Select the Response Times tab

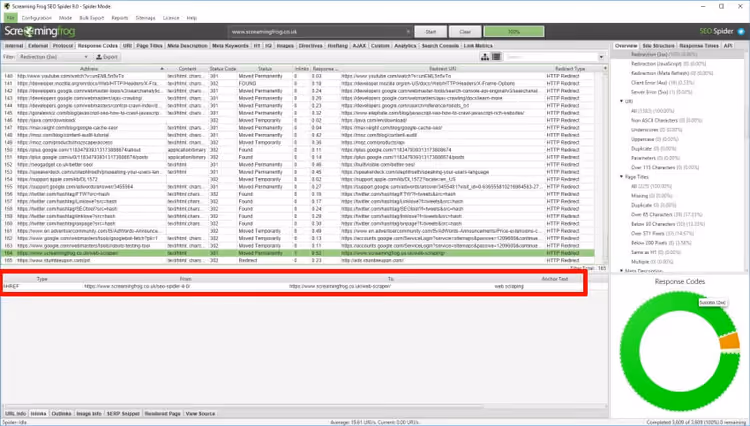pyautogui.click(x=699, y=46)
